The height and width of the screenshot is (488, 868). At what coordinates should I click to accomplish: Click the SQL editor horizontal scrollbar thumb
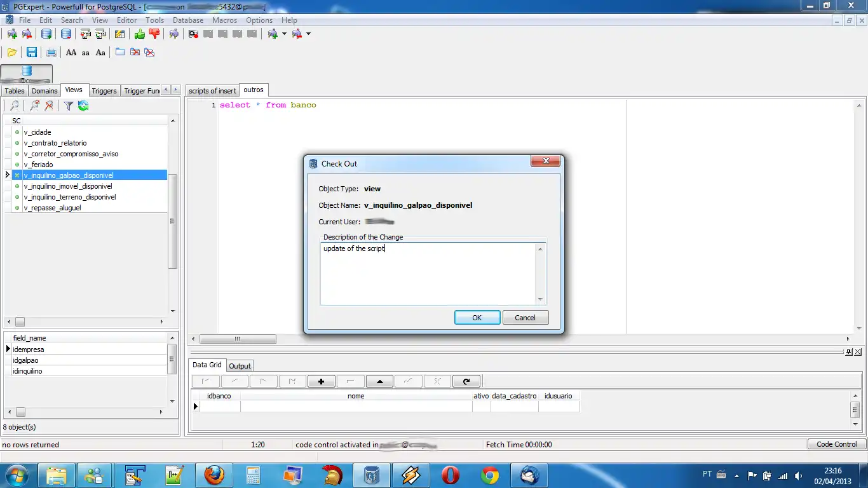(x=238, y=339)
